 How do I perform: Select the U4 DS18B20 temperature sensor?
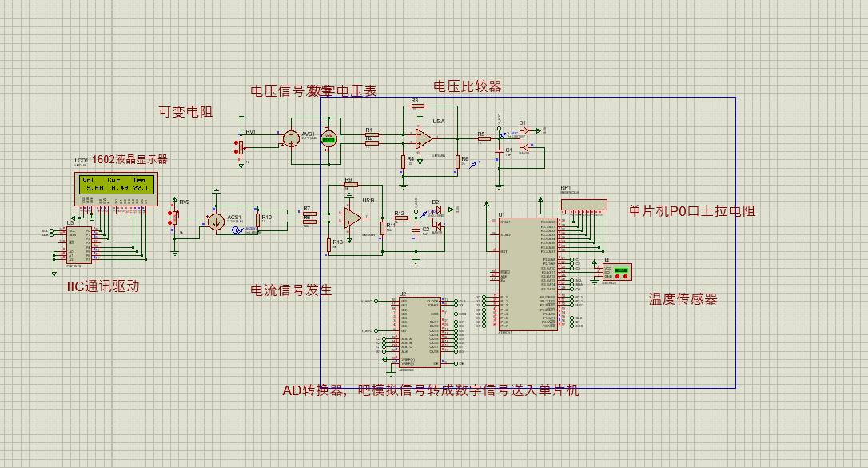[617, 271]
